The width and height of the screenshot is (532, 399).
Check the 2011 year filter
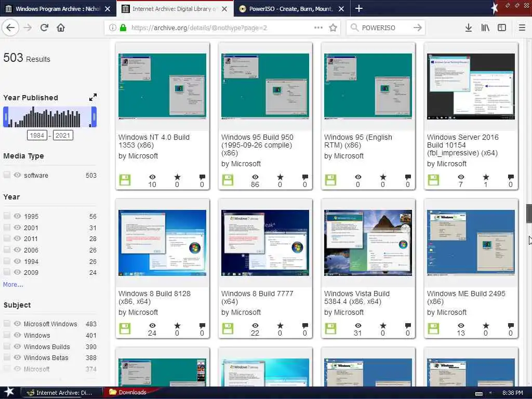click(7, 238)
